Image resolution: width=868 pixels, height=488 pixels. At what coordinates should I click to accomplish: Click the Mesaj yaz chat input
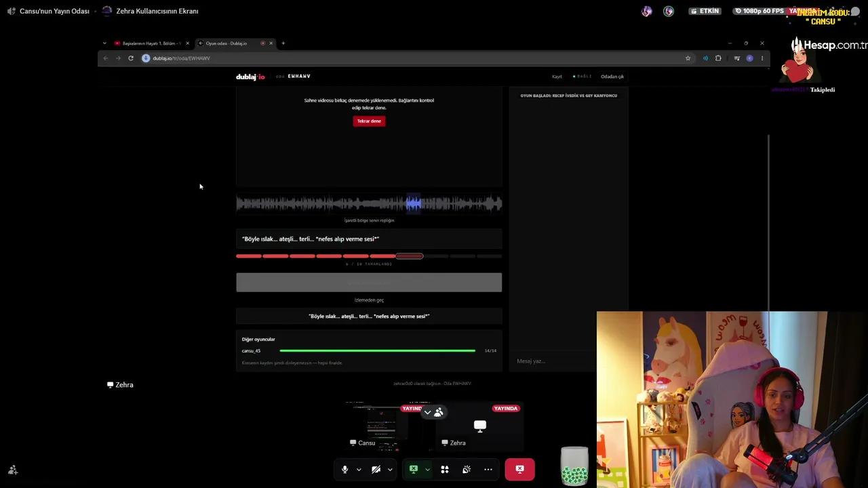coord(554,361)
